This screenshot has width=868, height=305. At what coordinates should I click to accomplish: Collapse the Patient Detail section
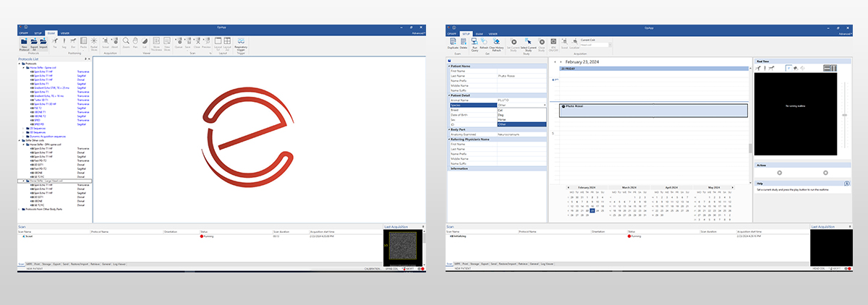point(449,95)
